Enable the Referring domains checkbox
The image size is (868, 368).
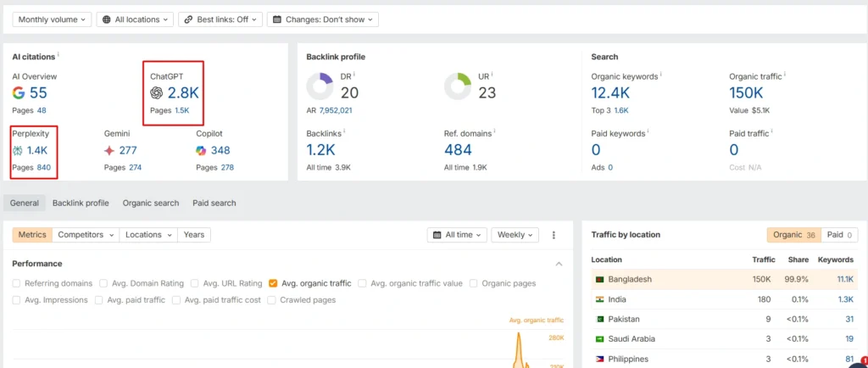click(x=17, y=283)
